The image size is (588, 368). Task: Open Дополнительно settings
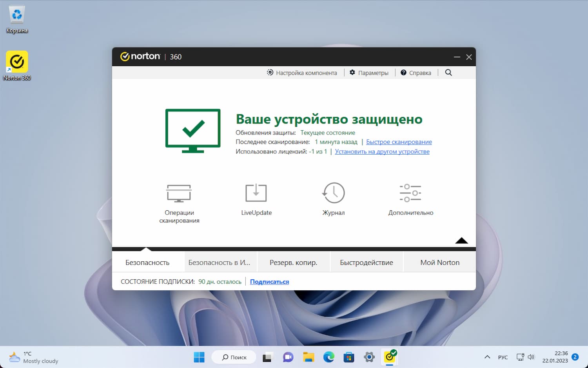(410, 198)
